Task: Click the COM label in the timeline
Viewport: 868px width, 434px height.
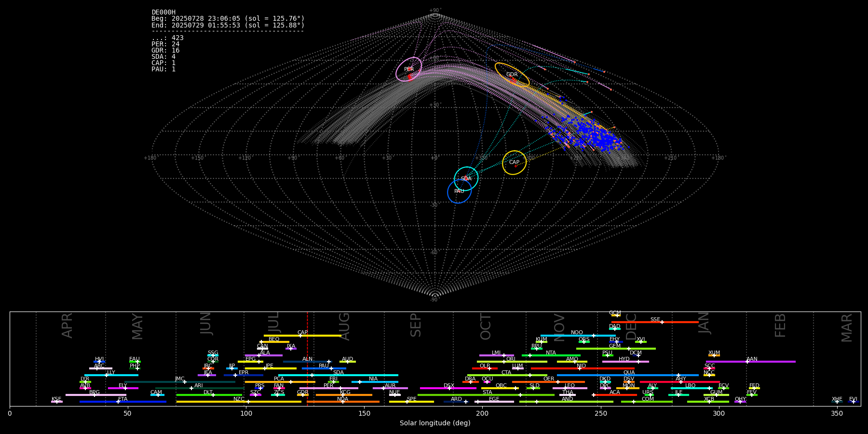Action: point(648,399)
